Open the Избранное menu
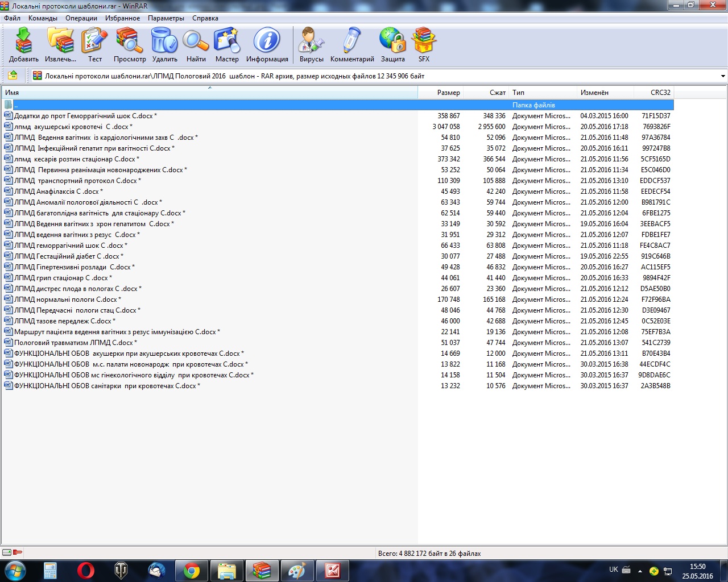 click(x=122, y=18)
